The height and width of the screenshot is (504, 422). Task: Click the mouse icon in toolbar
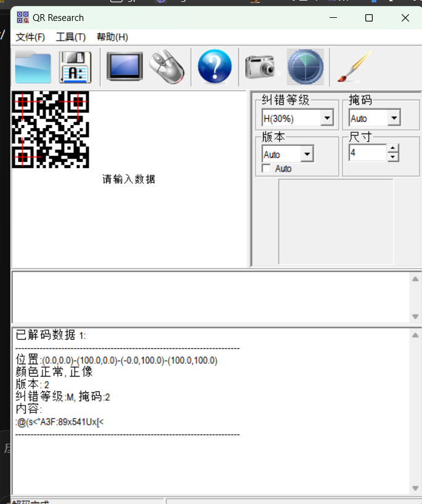point(166,67)
